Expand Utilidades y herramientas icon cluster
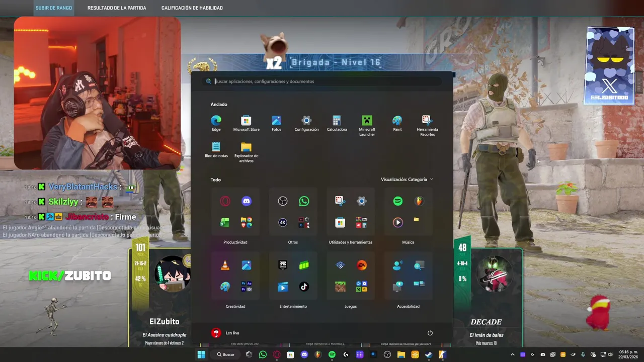Image resolution: width=644 pixels, height=362 pixels. pos(362,222)
